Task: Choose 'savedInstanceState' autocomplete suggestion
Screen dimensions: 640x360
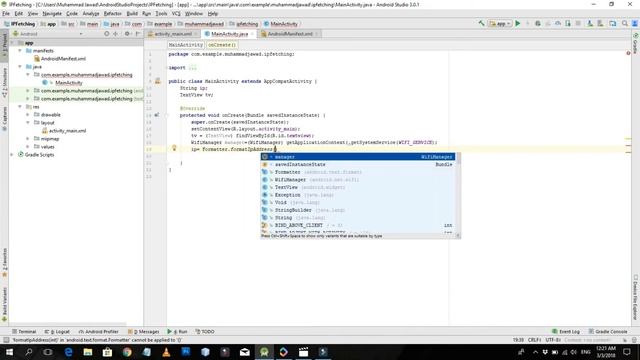Action: click(x=358, y=164)
